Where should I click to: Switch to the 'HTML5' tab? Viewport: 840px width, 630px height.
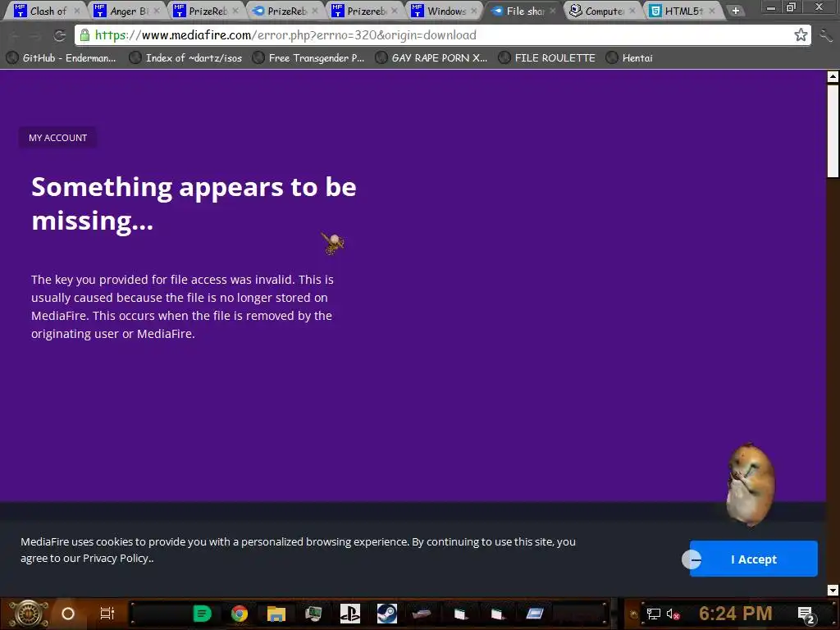[x=682, y=11]
